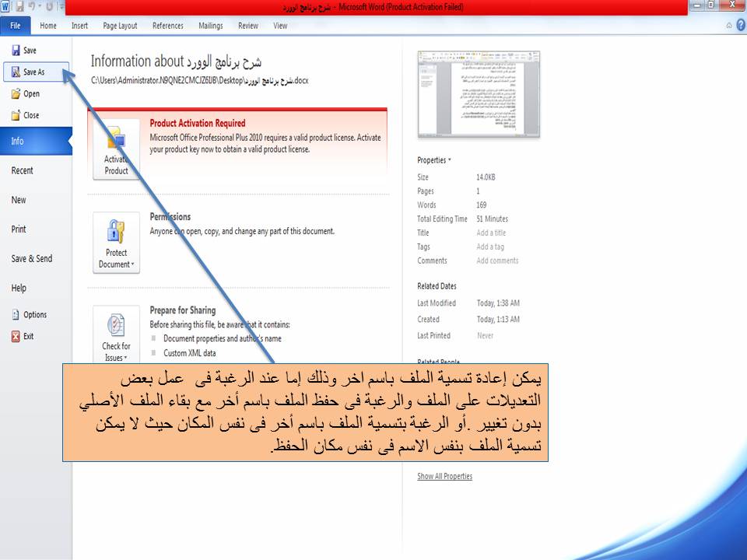
Task: Switch to the References tab
Action: (168, 26)
